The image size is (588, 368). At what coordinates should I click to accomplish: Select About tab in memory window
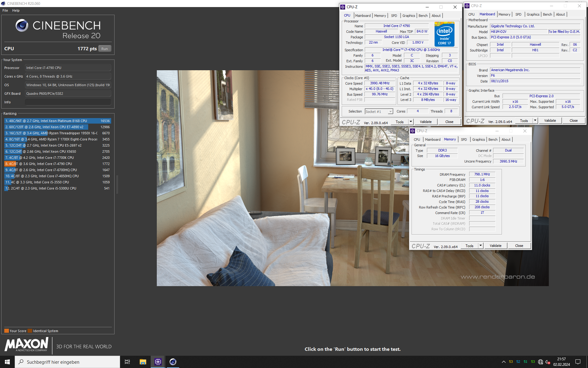click(506, 140)
